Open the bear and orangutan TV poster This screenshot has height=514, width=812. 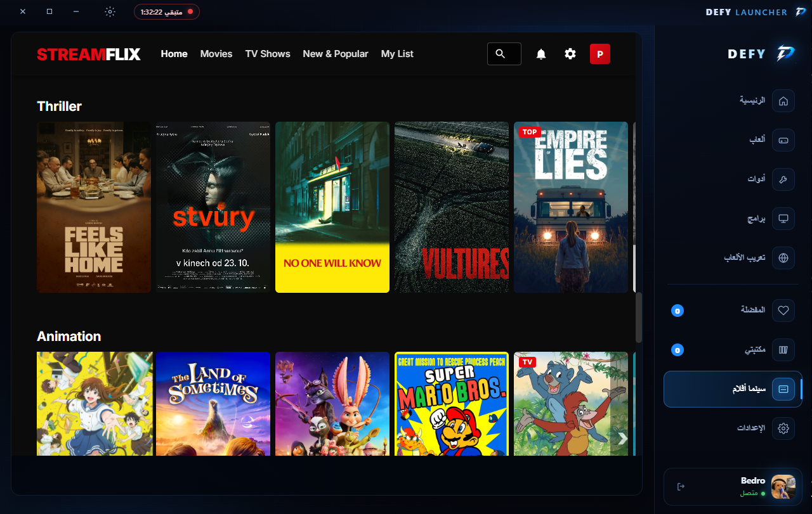tap(571, 404)
